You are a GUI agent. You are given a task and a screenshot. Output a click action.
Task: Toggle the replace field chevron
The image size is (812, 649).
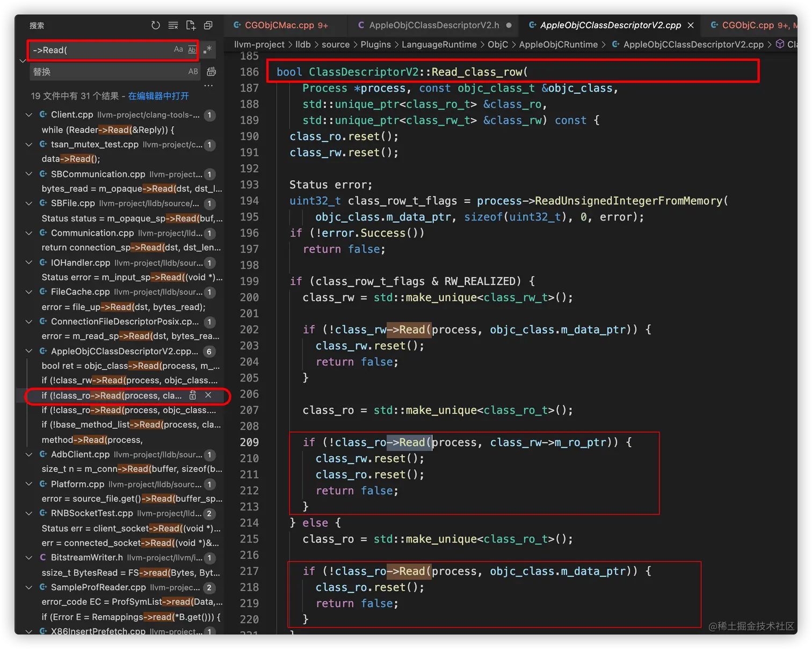23,61
